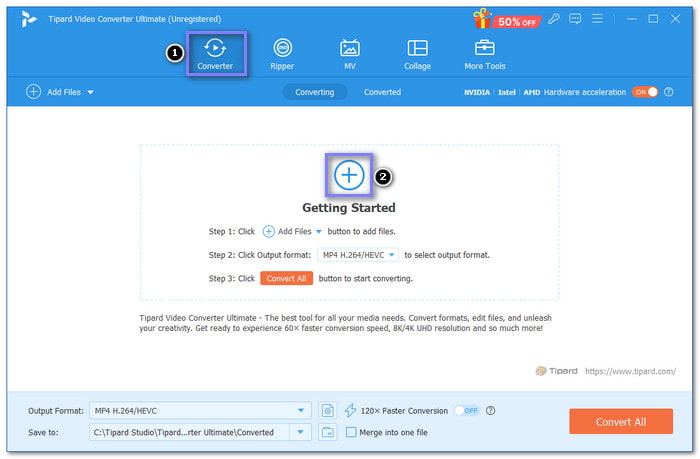
Task: Open the hamburger menu in title bar
Action: coord(597,19)
